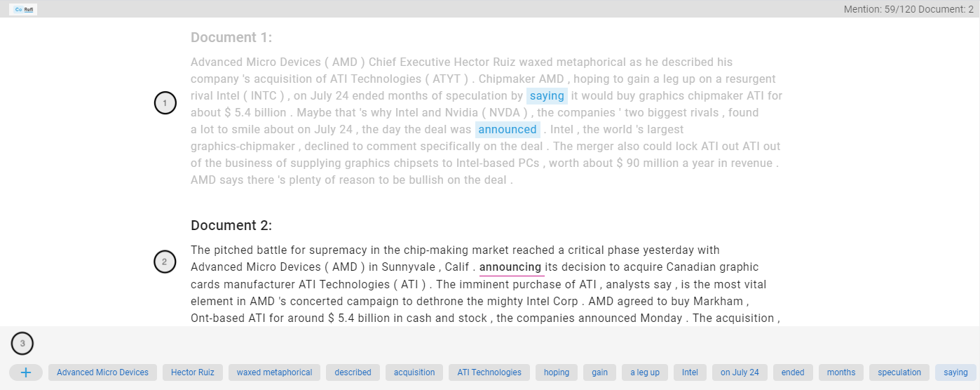This screenshot has height=390, width=980.
Task: Click the 'a leg up' cluster chip
Action: [645, 372]
